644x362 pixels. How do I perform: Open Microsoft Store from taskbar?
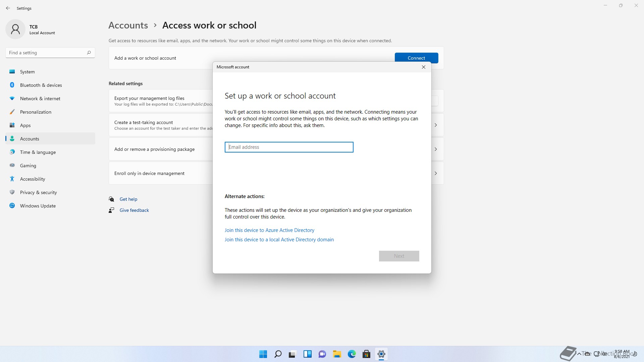(366, 354)
